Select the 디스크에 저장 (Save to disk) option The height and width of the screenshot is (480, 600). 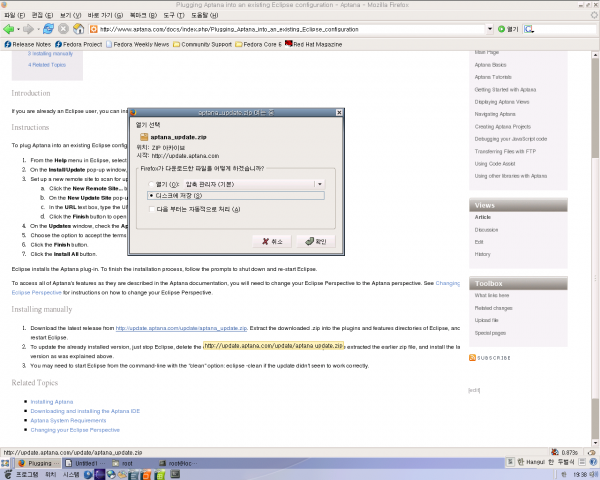coord(236,196)
